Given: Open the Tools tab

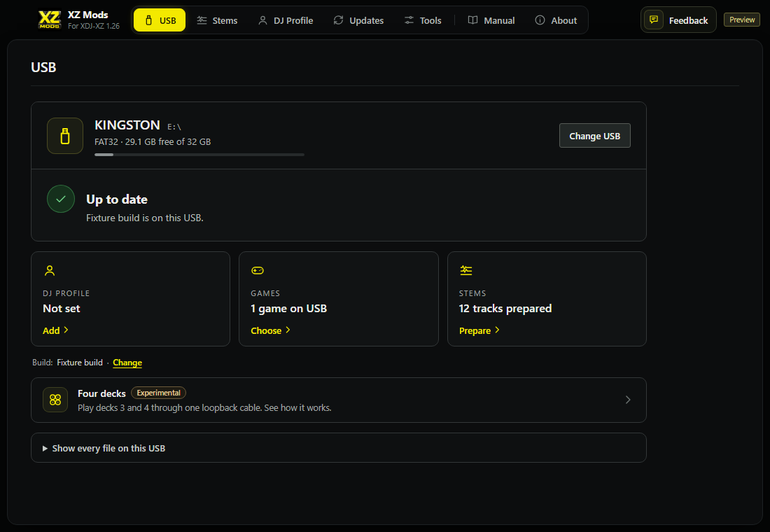Looking at the screenshot, I should (x=423, y=20).
